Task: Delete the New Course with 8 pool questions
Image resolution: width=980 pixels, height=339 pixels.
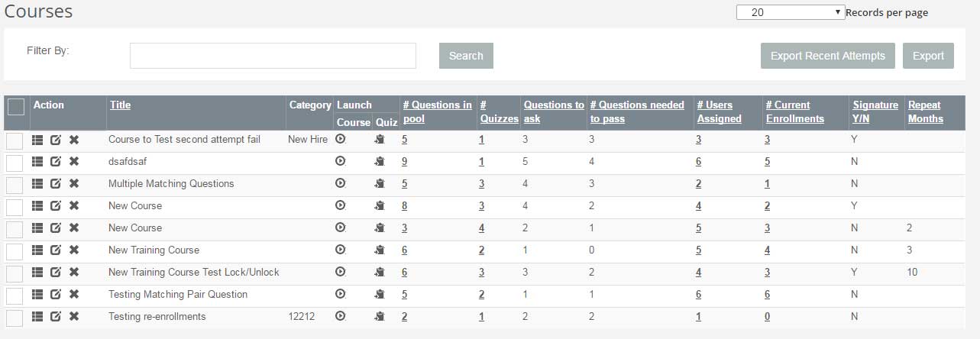Action: [74, 206]
